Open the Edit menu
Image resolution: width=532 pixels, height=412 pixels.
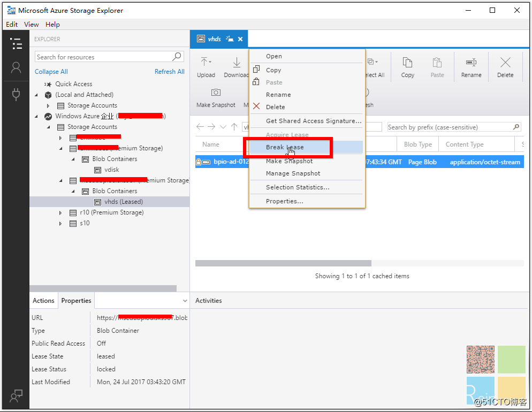(12, 25)
